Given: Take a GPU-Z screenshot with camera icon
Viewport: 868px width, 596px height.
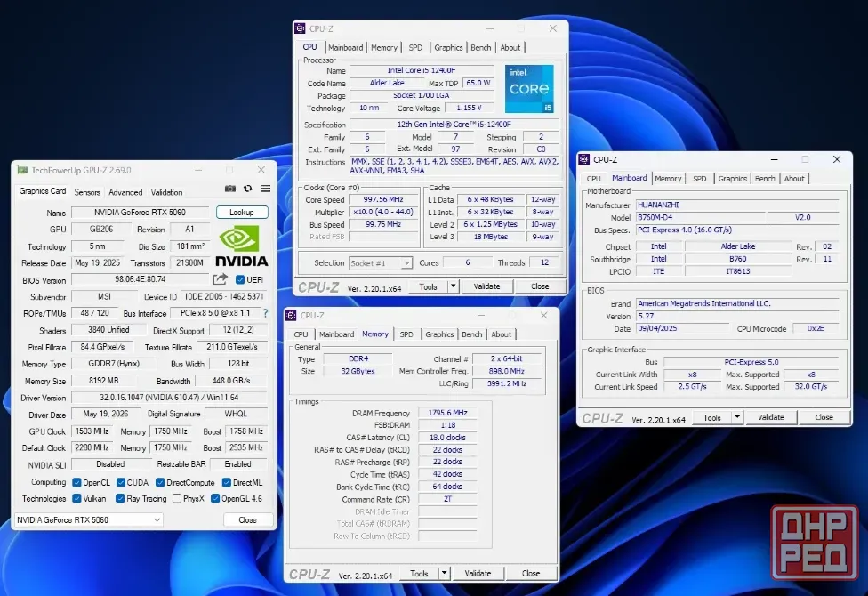Looking at the screenshot, I should coord(230,189).
